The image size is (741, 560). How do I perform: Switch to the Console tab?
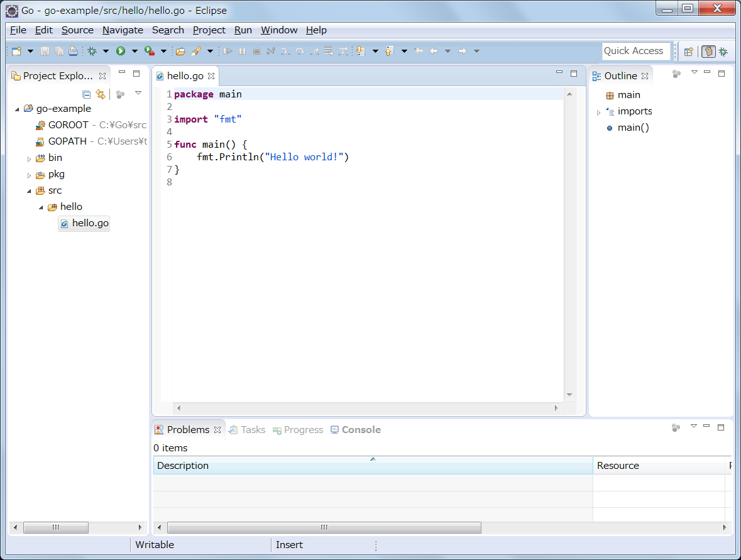[361, 429]
